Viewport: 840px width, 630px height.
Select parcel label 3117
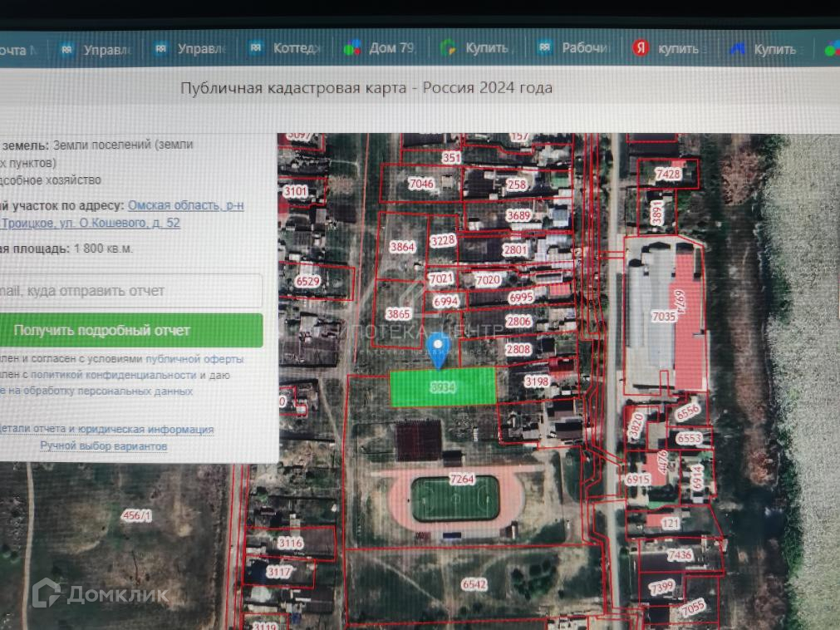pyautogui.click(x=279, y=572)
